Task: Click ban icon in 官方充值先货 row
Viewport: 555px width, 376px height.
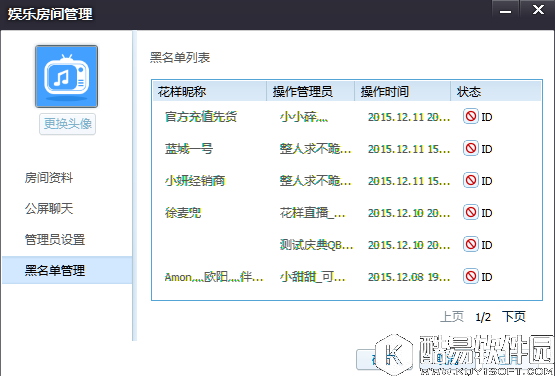Action: (471, 116)
